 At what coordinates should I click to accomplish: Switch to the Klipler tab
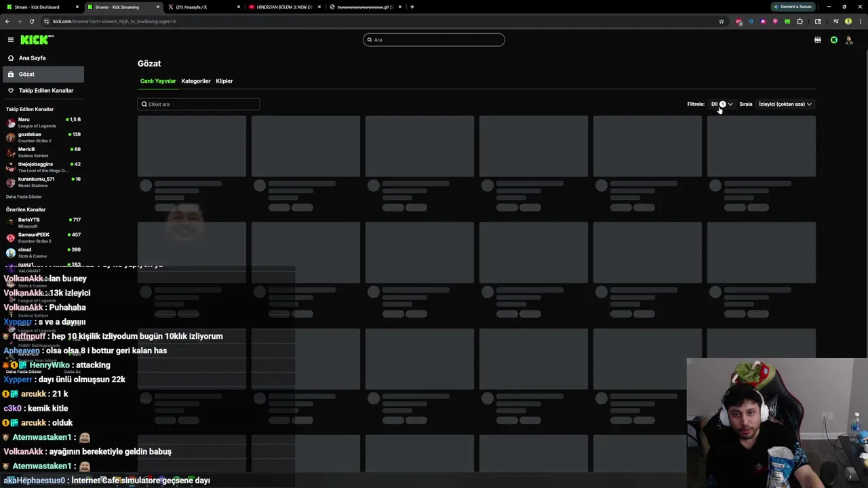coord(224,81)
